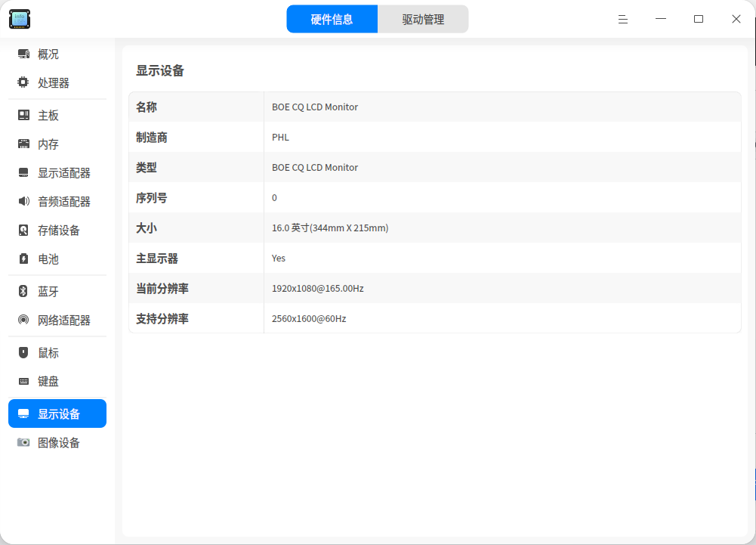756x545 pixels.
Task: Click the name value BOE CQ LCD Monitor
Action: coord(315,107)
